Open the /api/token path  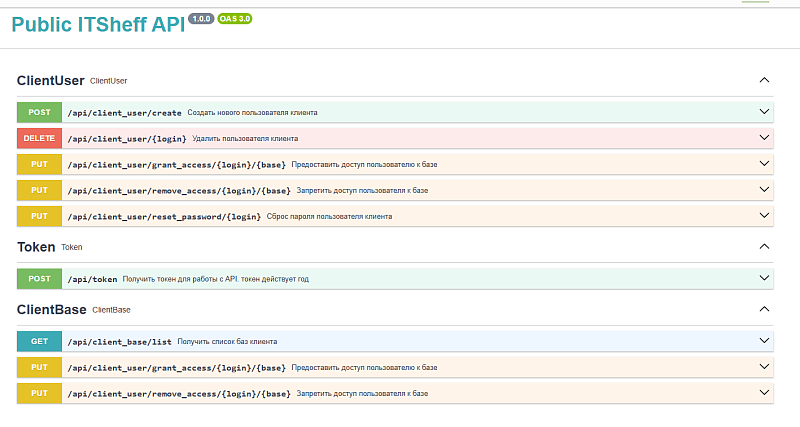92,279
